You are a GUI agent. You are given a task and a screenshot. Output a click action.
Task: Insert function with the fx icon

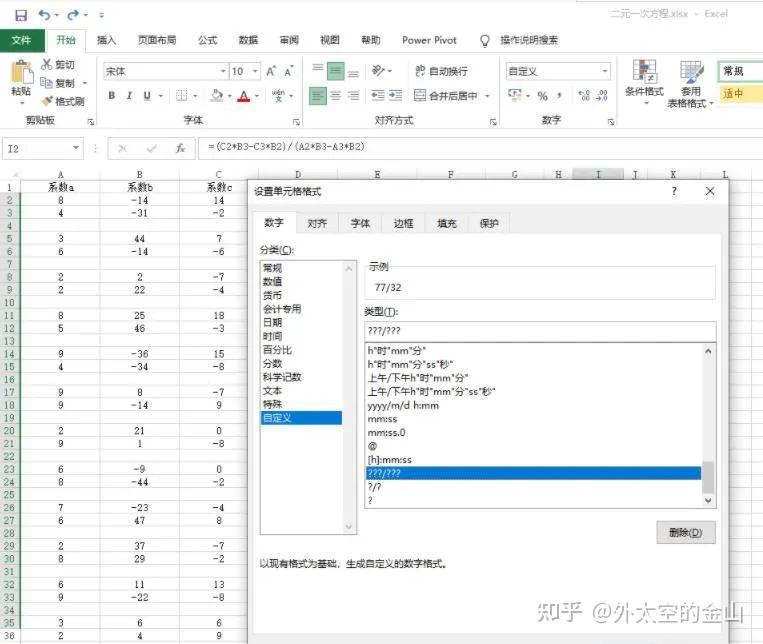click(181, 148)
